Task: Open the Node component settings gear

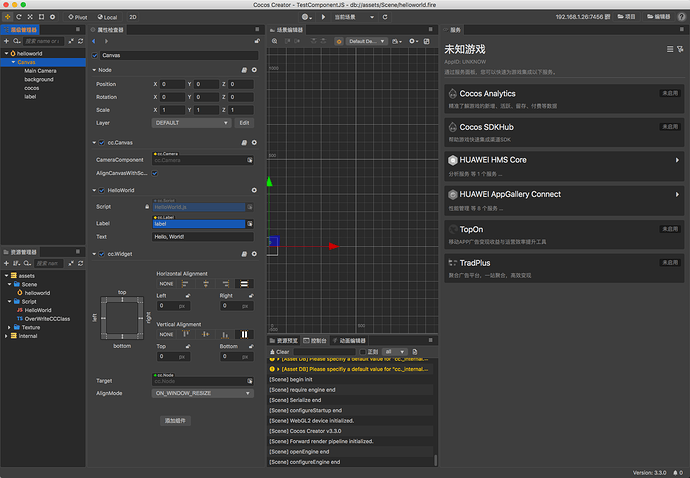Action: coord(254,70)
